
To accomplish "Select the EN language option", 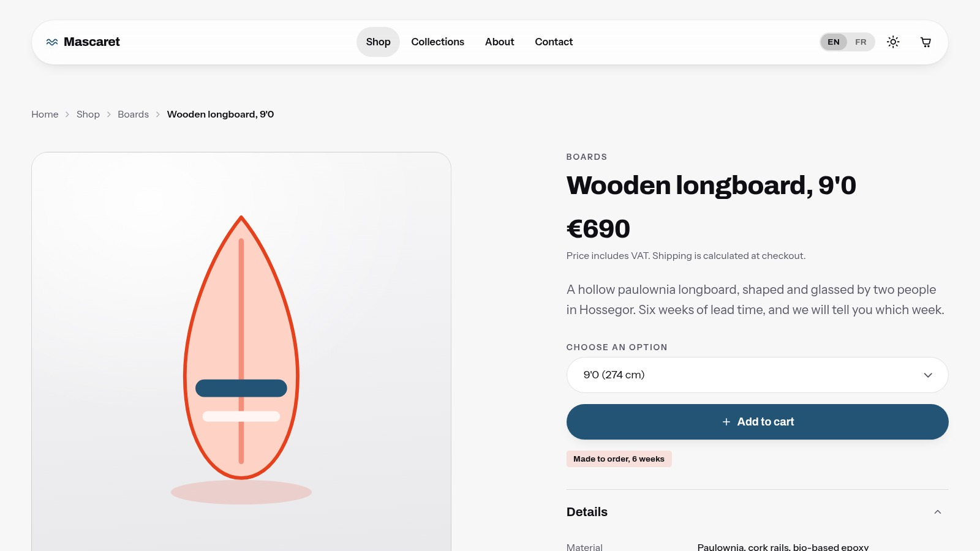I will point(834,42).
